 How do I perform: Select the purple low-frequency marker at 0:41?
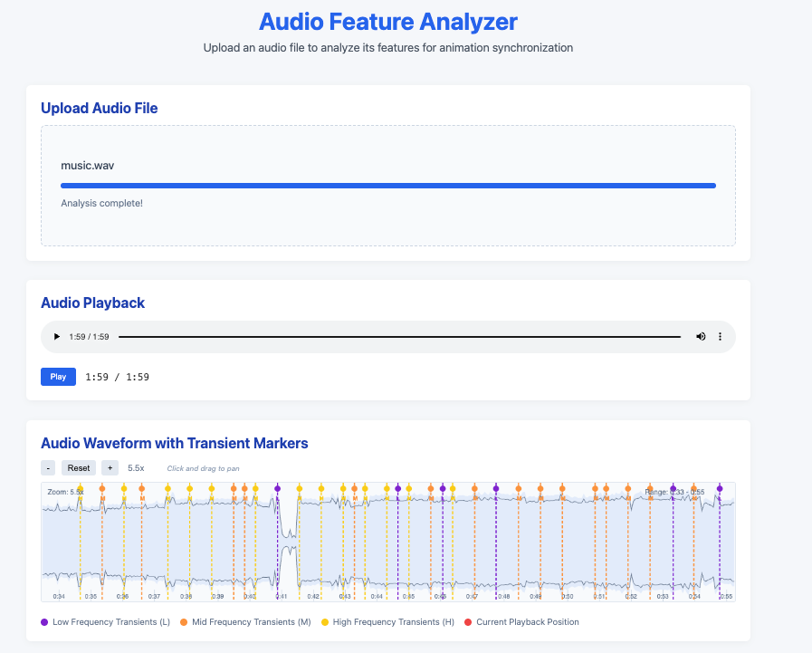[278, 489]
